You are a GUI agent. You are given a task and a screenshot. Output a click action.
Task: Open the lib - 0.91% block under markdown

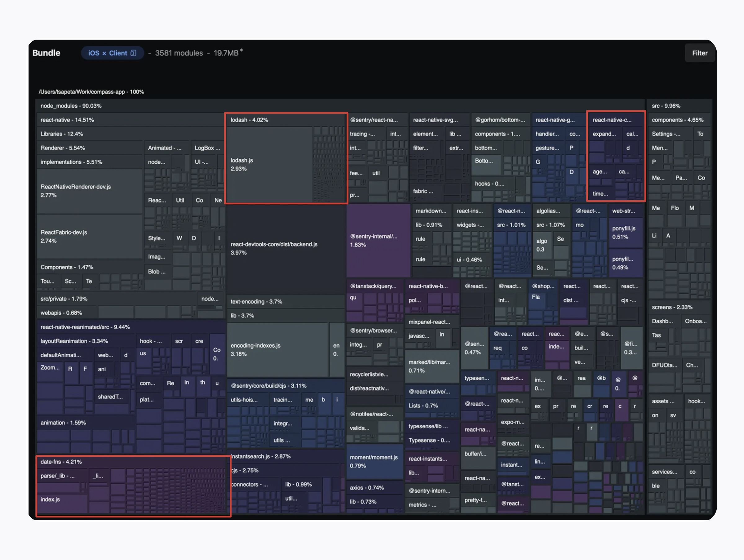coord(432,225)
